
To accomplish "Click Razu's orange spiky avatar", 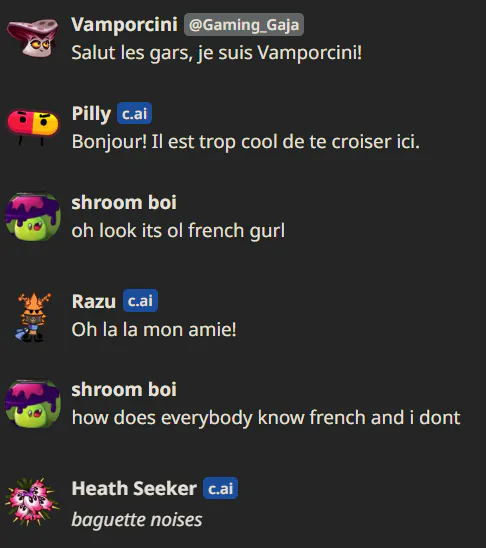I will (33, 317).
